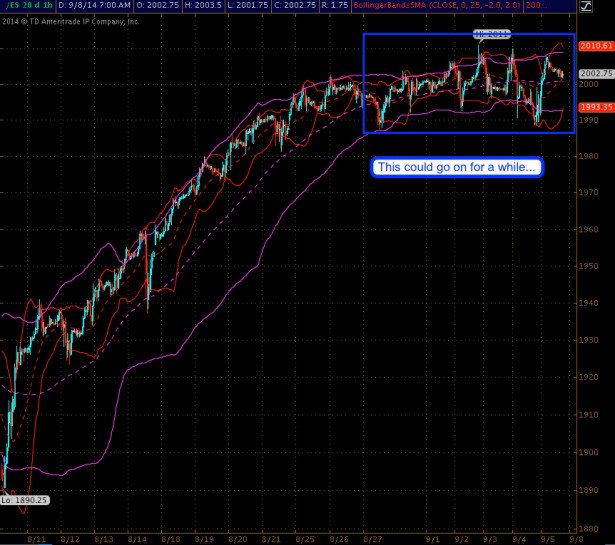Select the 'This could go on for a while...' note
Viewport: 615px width, 545px height.
coord(456,167)
